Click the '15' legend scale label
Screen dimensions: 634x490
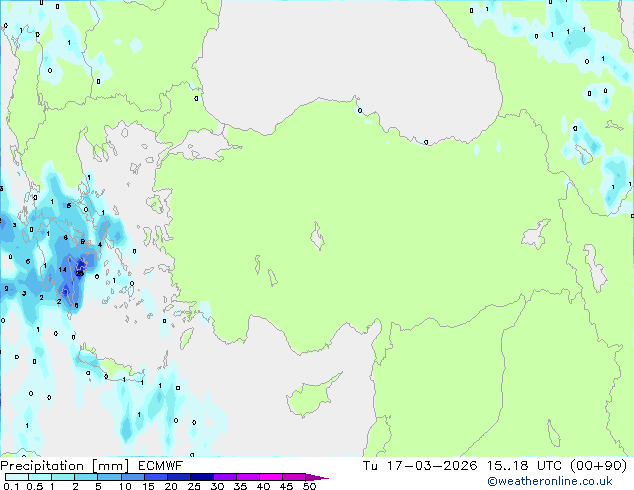[x=148, y=486]
